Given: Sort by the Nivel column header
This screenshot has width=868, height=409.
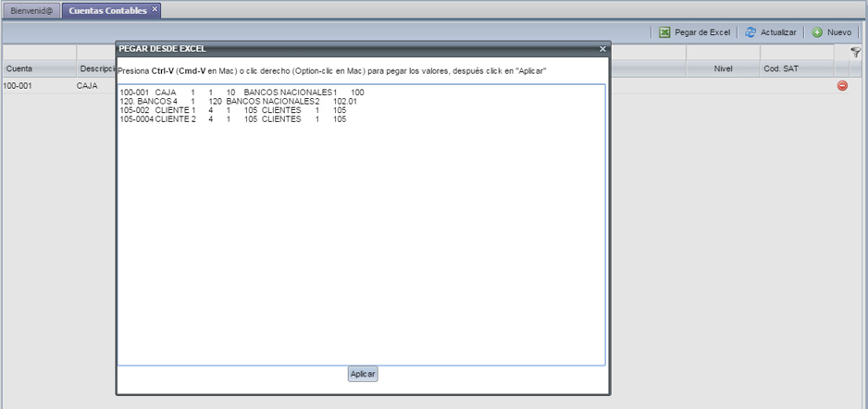Looking at the screenshot, I should point(723,69).
